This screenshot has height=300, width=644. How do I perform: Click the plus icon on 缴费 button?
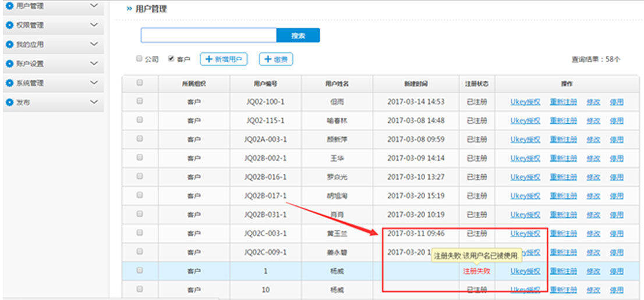pyautogui.click(x=267, y=59)
